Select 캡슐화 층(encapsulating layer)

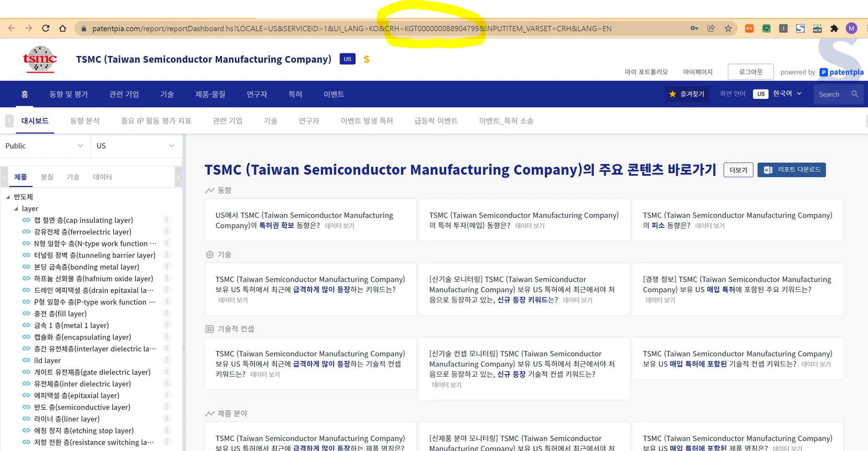(x=83, y=337)
